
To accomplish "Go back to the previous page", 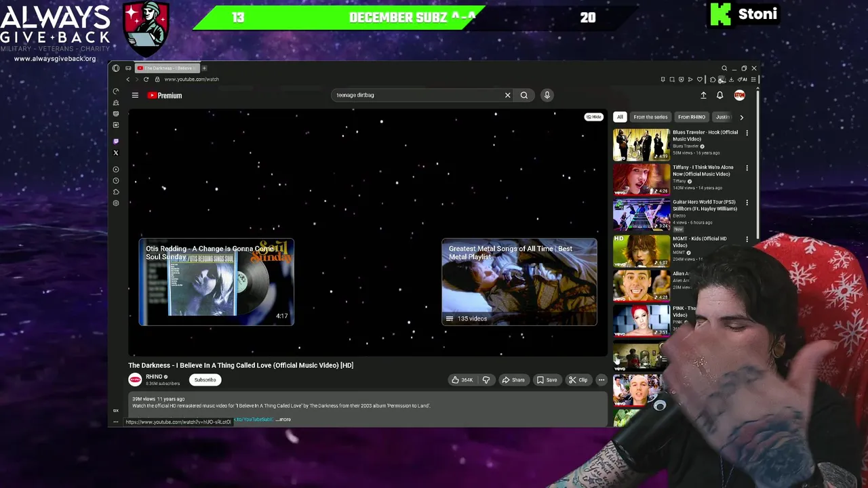I will point(128,79).
